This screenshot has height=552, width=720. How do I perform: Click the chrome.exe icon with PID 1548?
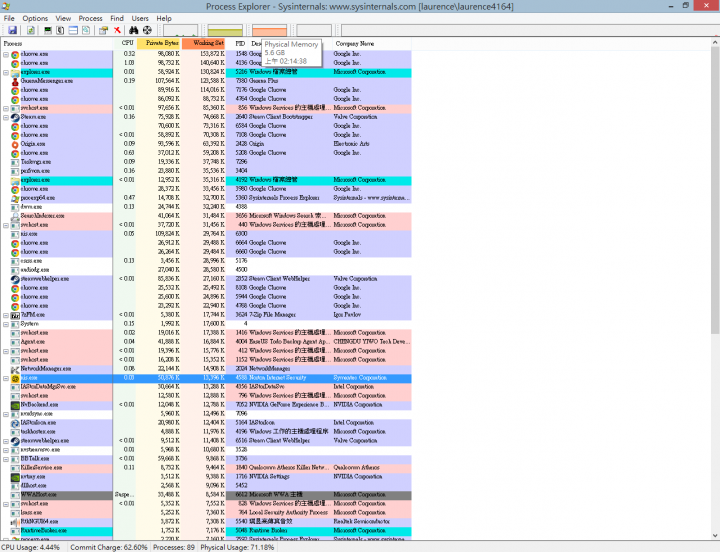15,55
